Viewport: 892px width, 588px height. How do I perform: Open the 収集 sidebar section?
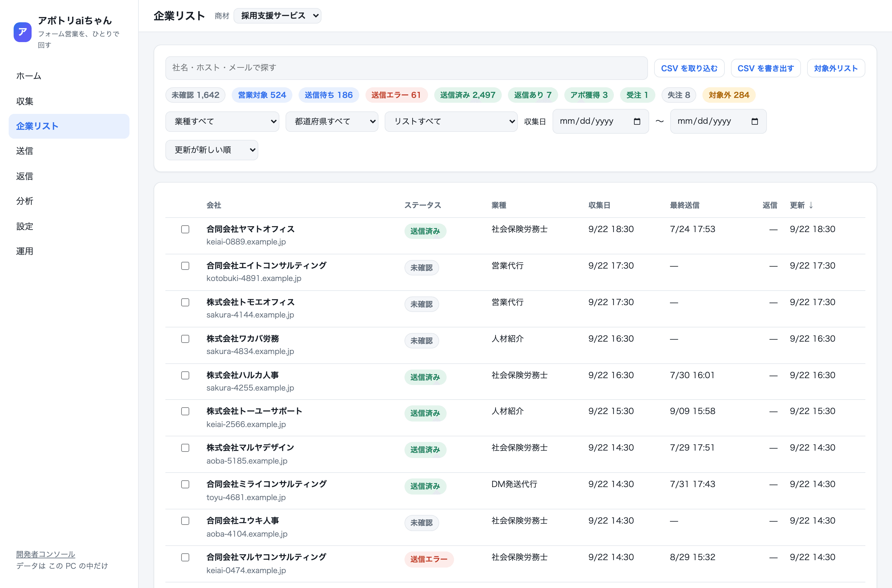coord(69,101)
